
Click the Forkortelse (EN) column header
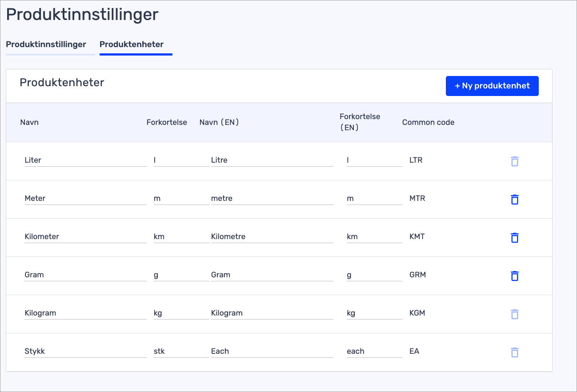[x=360, y=122]
